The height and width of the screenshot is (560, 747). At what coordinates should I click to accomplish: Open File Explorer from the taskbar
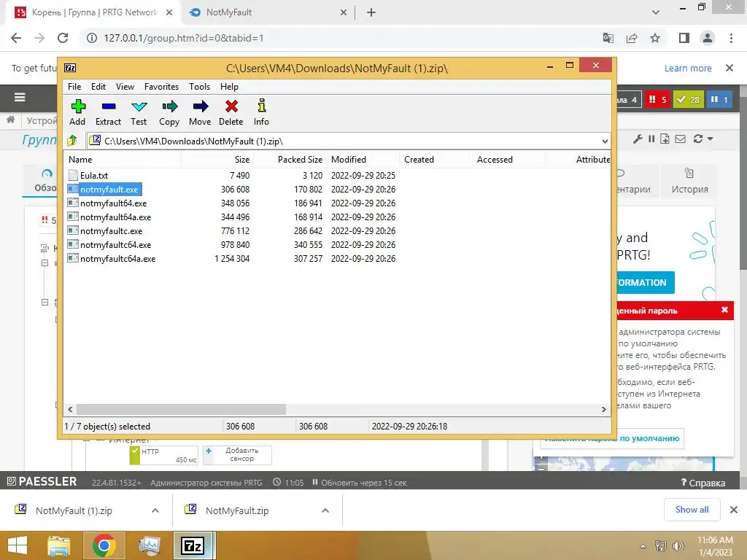(58, 545)
